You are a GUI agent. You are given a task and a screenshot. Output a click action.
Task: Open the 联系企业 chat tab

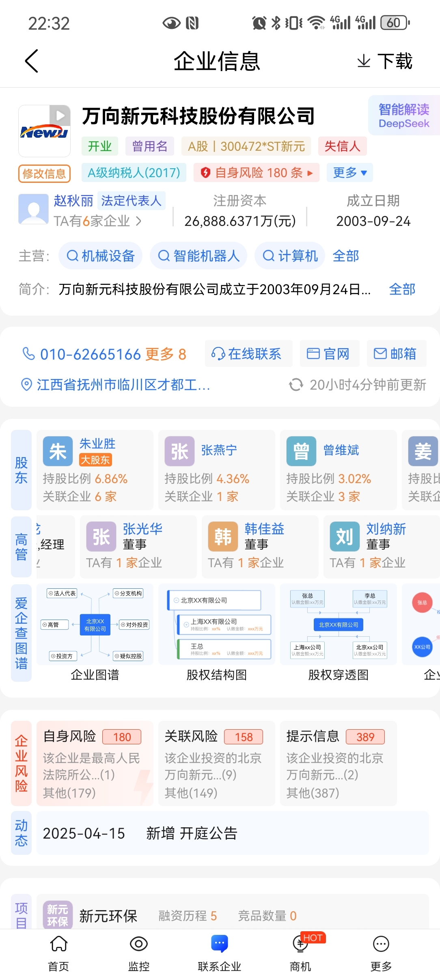(220, 953)
